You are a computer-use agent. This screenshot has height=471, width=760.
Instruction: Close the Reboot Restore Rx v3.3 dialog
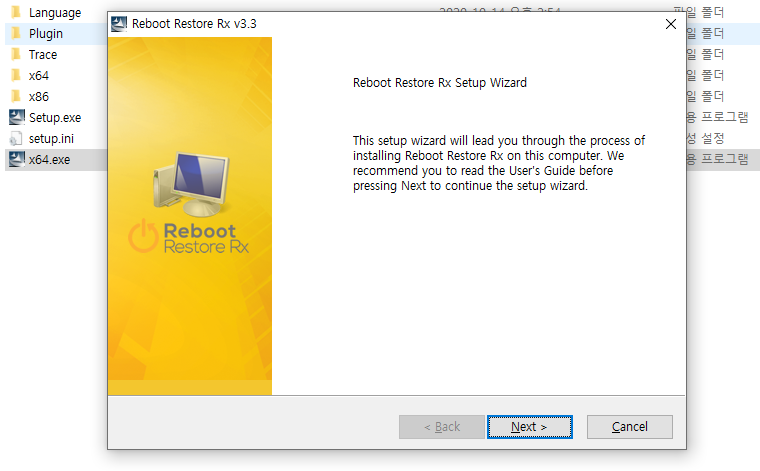point(670,24)
